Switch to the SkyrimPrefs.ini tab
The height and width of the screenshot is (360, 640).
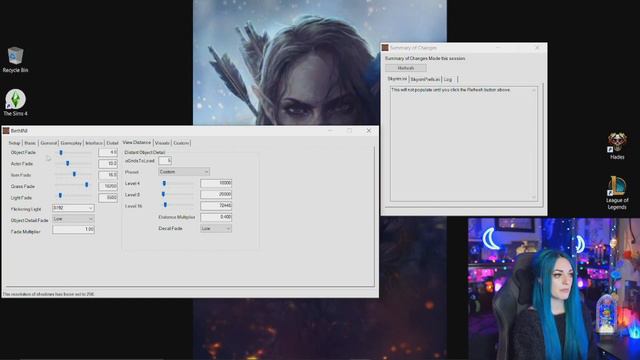click(425, 79)
